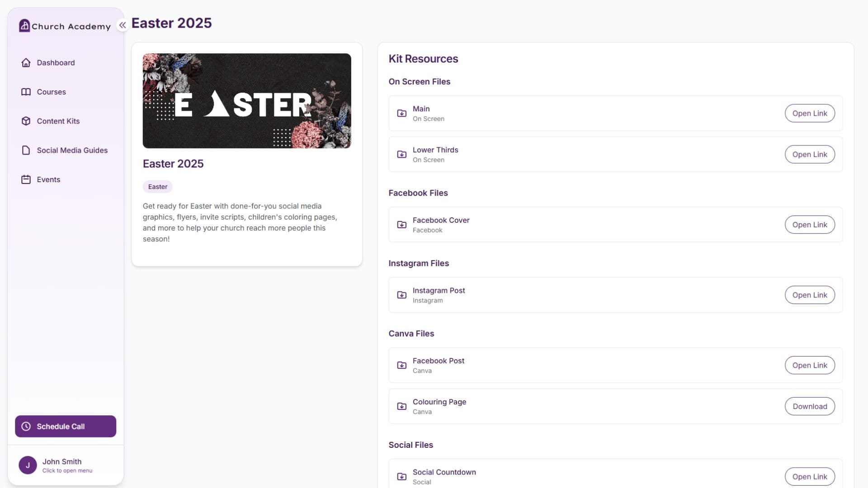Click the Easter banner thumbnail image
The height and width of the screenshot is (488, 868).
click(247, 101)
